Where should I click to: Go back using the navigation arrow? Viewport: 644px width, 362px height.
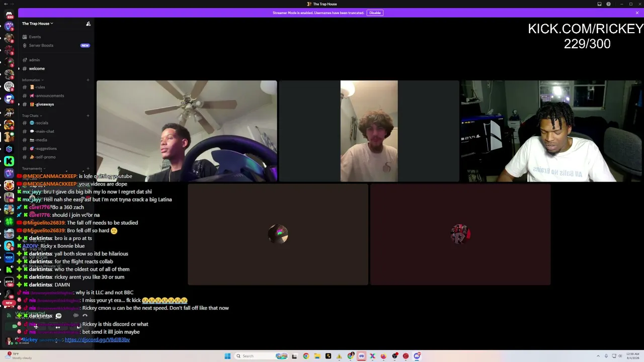[x=5, y=4]
